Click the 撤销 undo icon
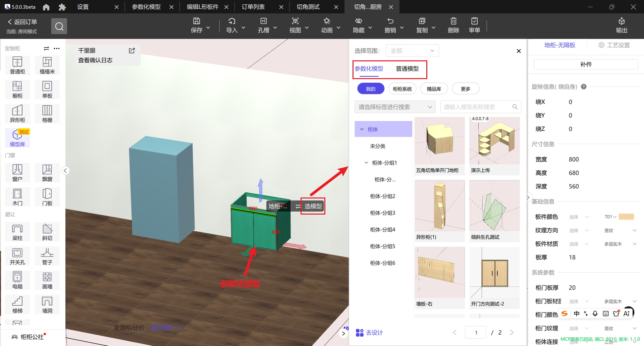Image resolution: width=644 pixels, height=346 pixels. [x=390, y=21]
